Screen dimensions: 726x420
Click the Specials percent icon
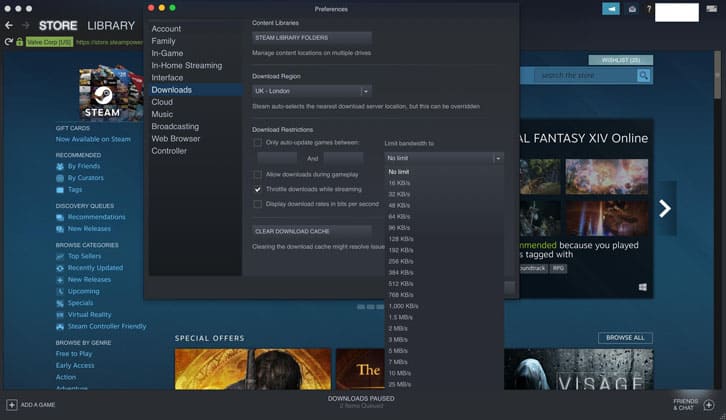(60, 303)
